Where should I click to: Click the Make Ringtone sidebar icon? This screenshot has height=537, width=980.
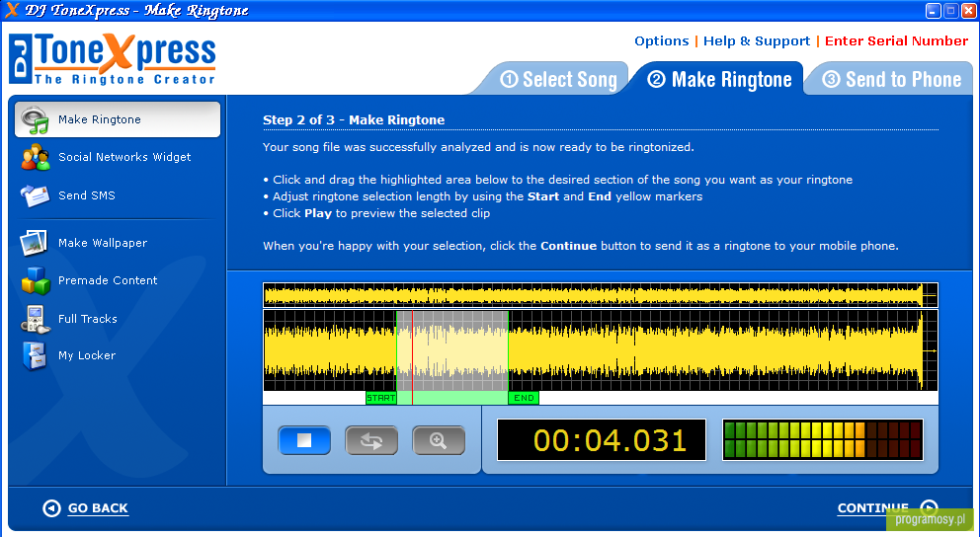[x=35, y=119]
